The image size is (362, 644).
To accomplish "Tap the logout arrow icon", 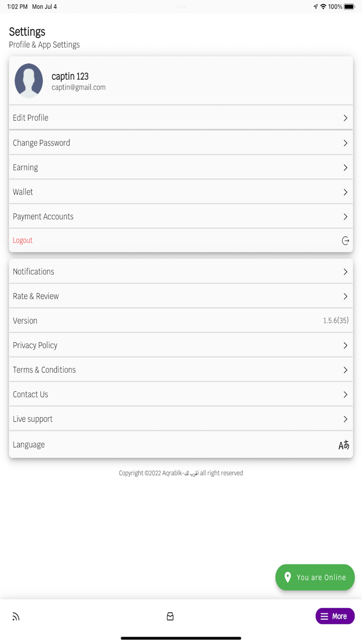I will [x=345, y=241].
